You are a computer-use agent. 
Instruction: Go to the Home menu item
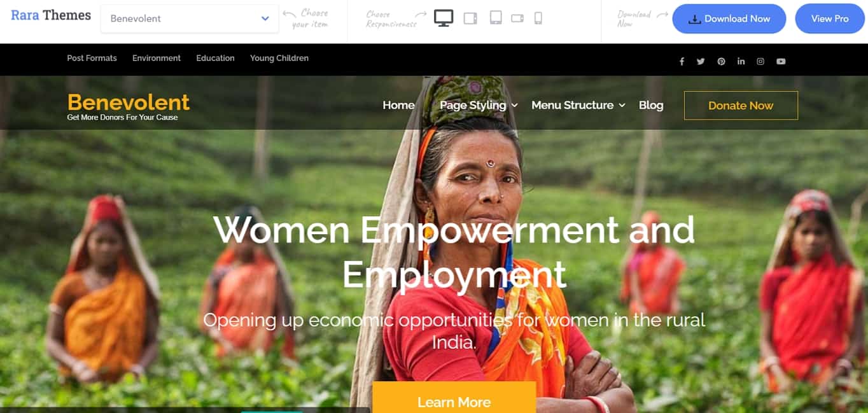(x=398, y=105)
